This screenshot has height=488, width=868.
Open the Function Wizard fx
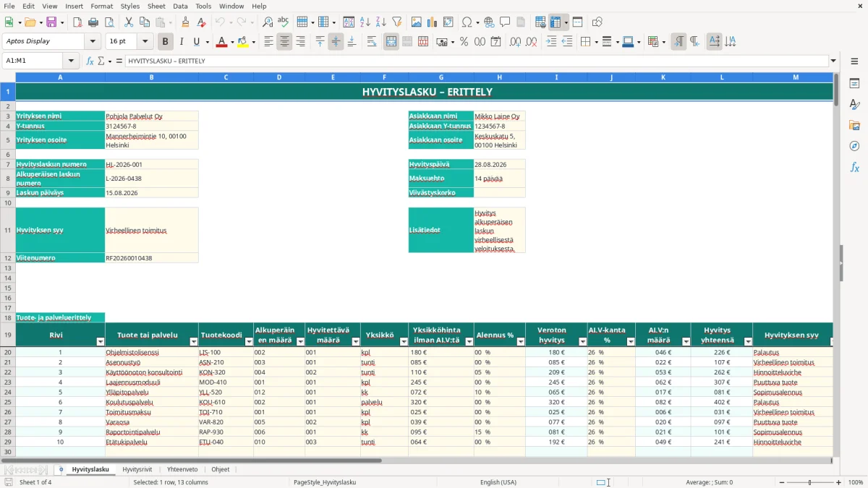click(90, 61)
